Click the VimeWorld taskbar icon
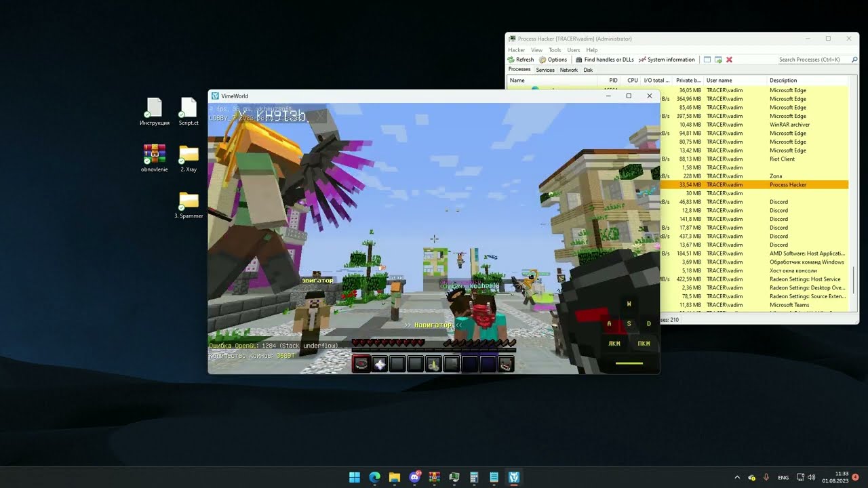This screenshot has height=488, width=868. (513, 477)
